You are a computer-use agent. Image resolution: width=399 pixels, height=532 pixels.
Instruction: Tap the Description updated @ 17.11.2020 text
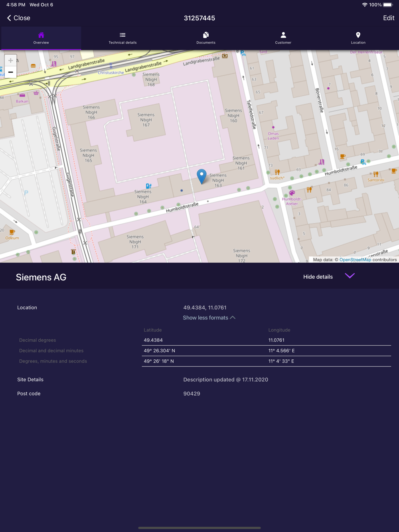coord(226,380)
